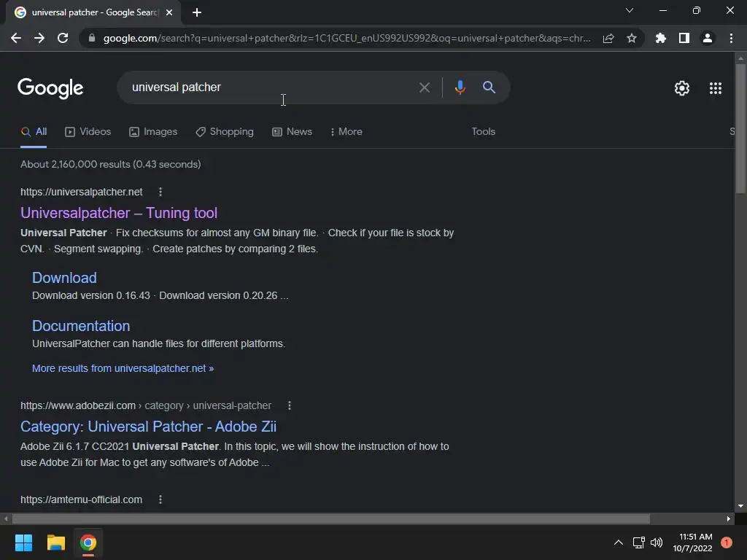The height and width of the screenshot is (560, 747).
Task: Go to the Google homepage via the logo
Action: tap(50, 88)
